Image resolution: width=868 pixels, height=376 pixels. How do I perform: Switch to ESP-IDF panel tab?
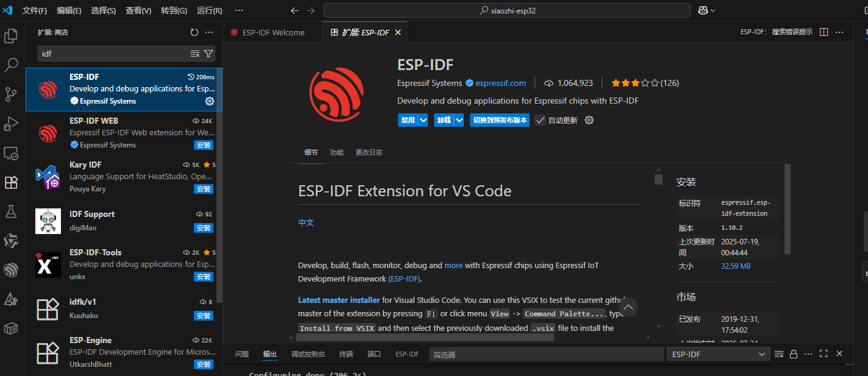point(407,354)
